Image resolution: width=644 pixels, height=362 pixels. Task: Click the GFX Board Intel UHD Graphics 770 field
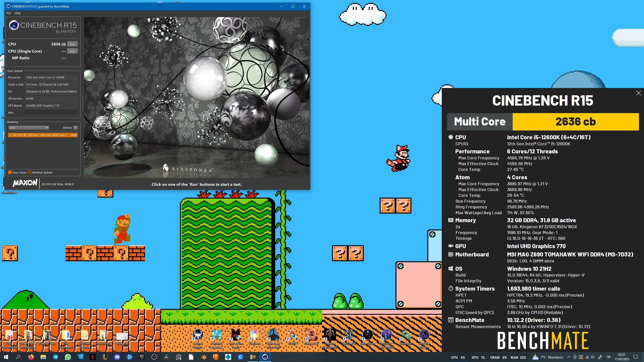pyautogui.click(x=51, y=106)
